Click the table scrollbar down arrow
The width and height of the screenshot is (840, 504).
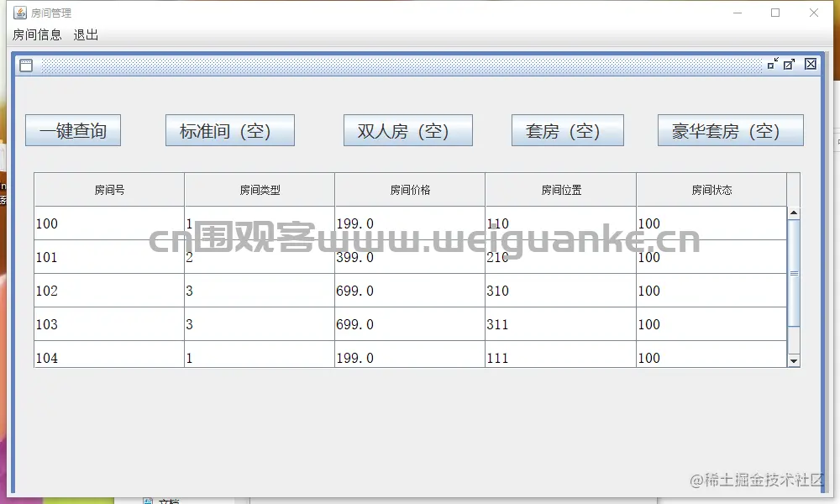coord(794,361)
